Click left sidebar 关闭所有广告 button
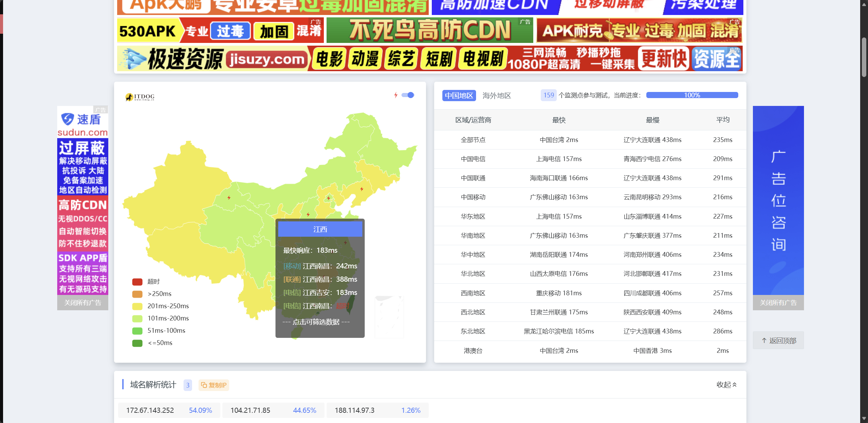Screen dimensions: 868x423 coord(83,302)
